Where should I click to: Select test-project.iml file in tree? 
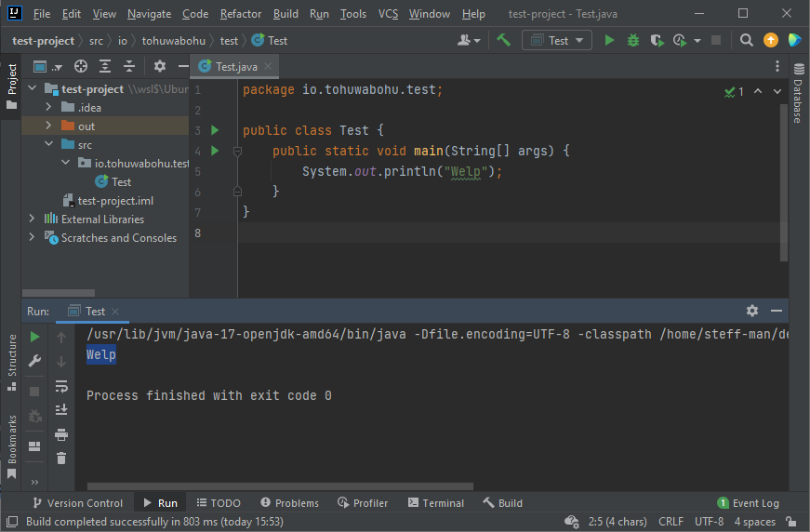pos(115,200)
